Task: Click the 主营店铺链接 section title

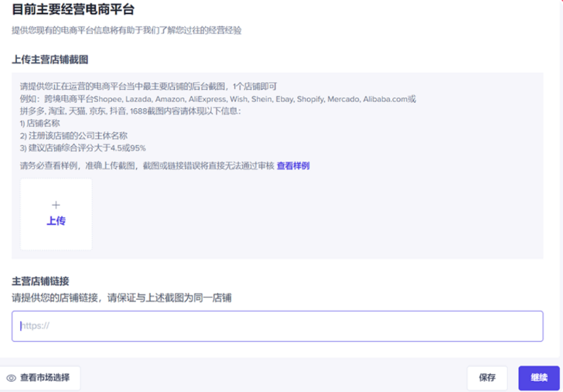Action: [x=40, y=281]
